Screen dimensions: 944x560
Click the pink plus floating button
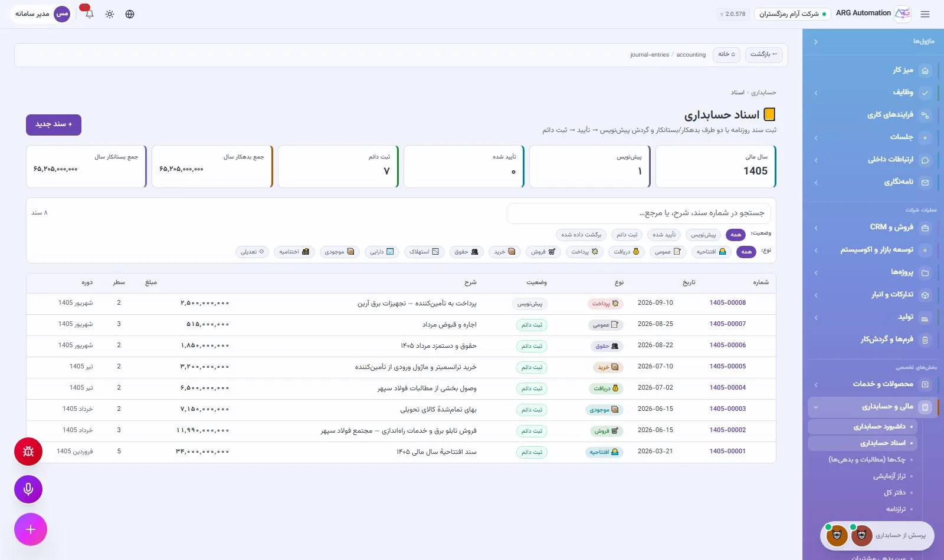pyautogui.click(x=31, y=529)
